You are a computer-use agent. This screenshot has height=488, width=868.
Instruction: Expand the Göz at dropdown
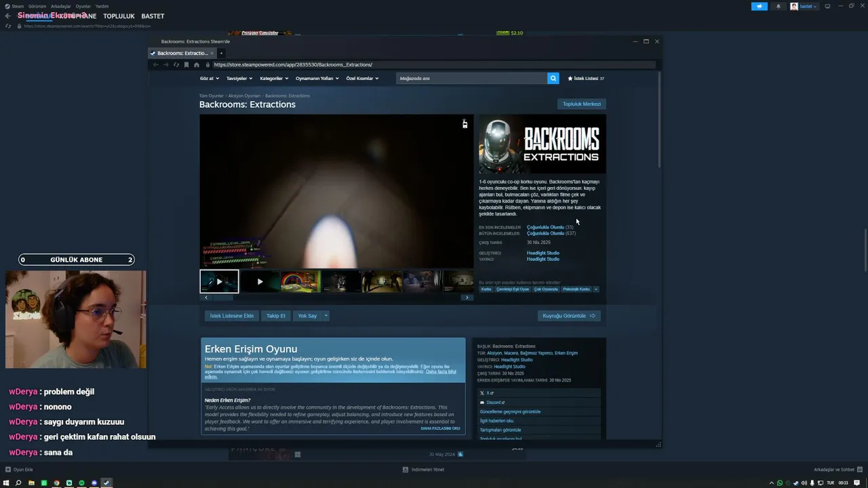click(209, 78)
